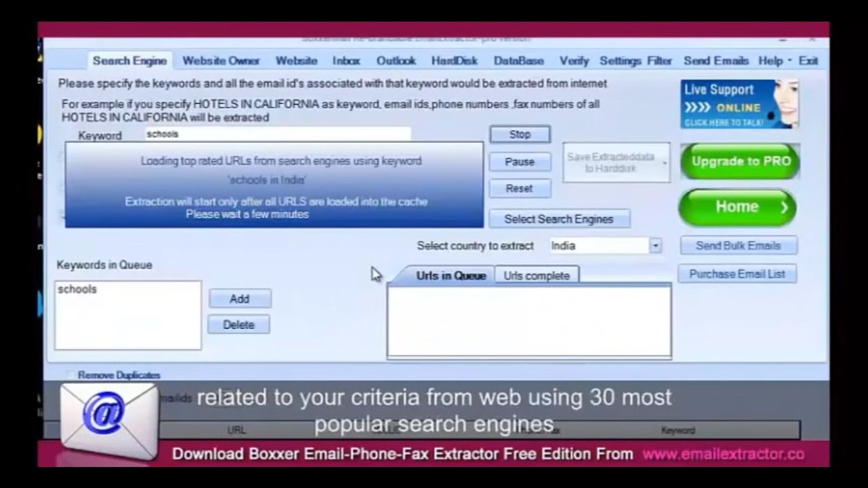Expand the Help menu
The width and height of the screenshot is (868, 488).
coord(775,61)
